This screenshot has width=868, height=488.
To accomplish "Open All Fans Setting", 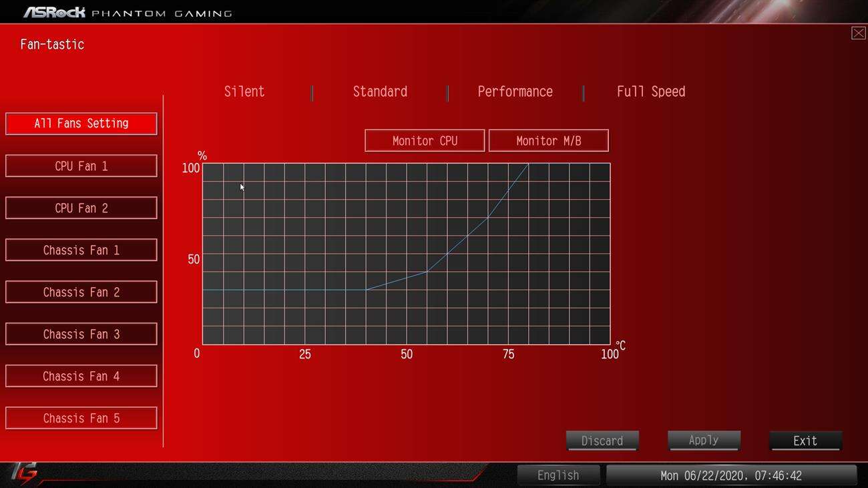I will point(81,124).
